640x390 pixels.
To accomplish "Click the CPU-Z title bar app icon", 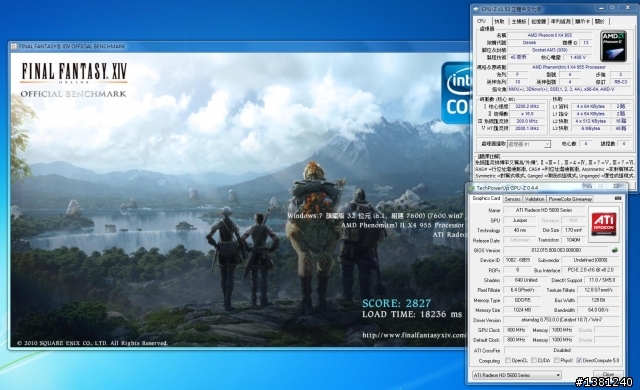I will pos(476,9).
